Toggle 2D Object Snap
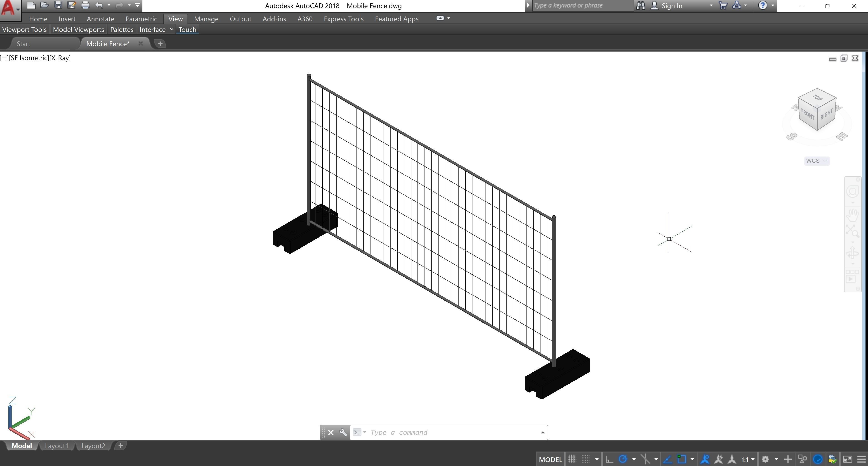 coord(682,459)
